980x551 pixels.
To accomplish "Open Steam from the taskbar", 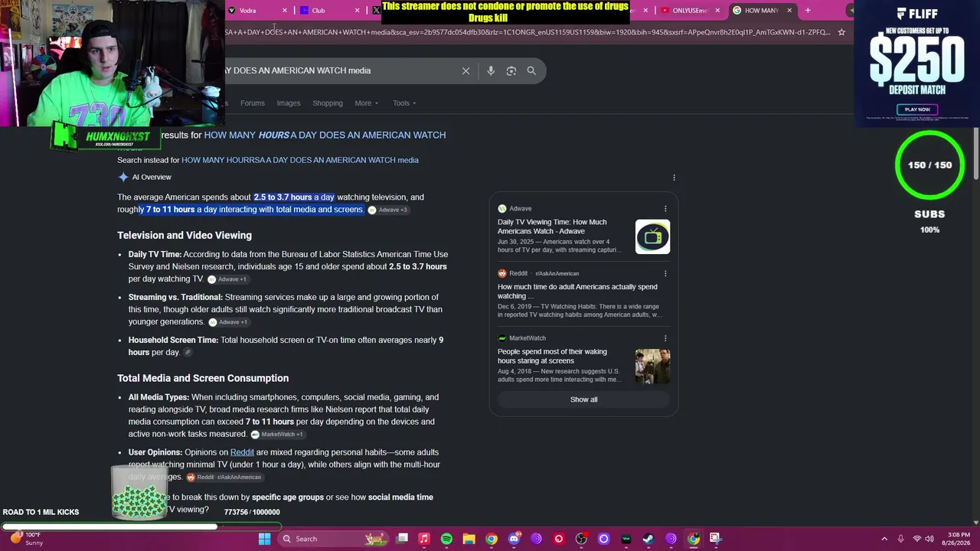I will coord(648,539).
